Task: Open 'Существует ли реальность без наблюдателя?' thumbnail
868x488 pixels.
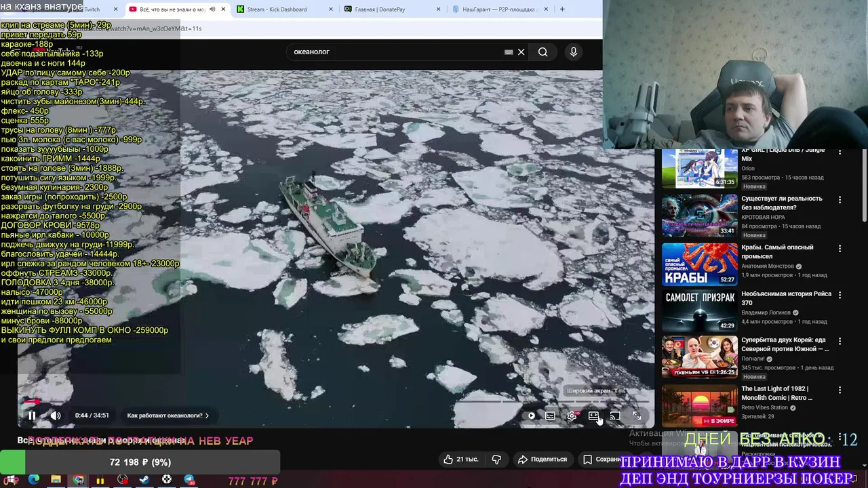Action: 699,216
